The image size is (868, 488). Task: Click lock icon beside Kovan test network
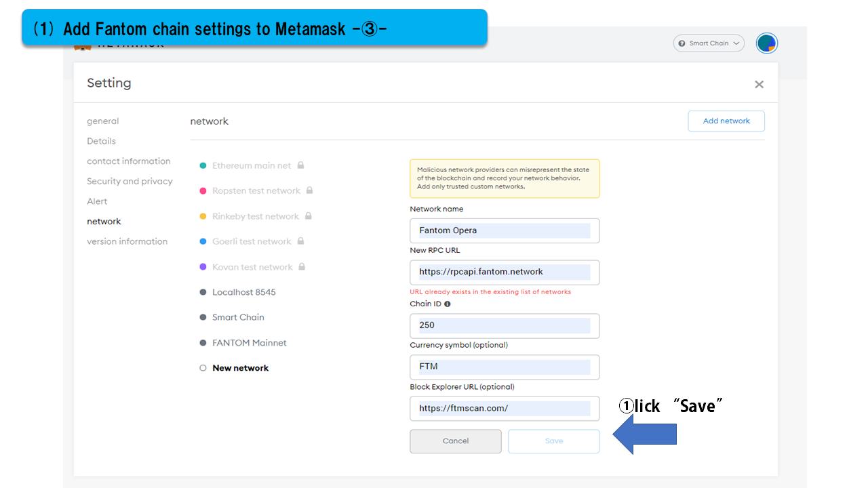click(302, 267)
